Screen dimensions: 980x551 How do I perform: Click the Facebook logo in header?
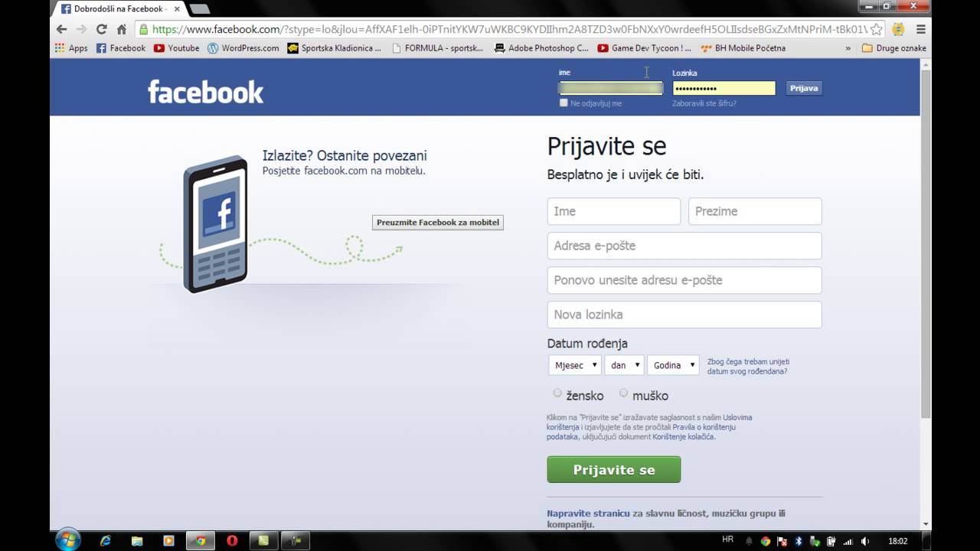(205, 92)
